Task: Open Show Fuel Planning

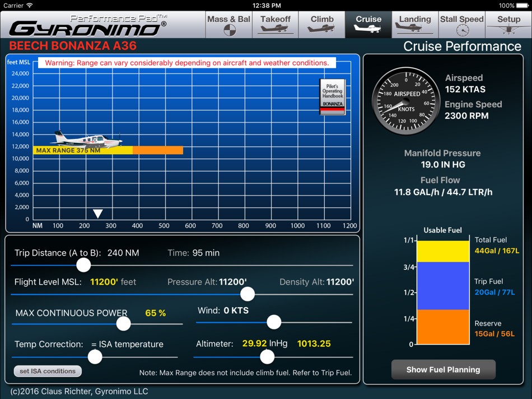Action: pyautogui.click(x=443, y=369)
